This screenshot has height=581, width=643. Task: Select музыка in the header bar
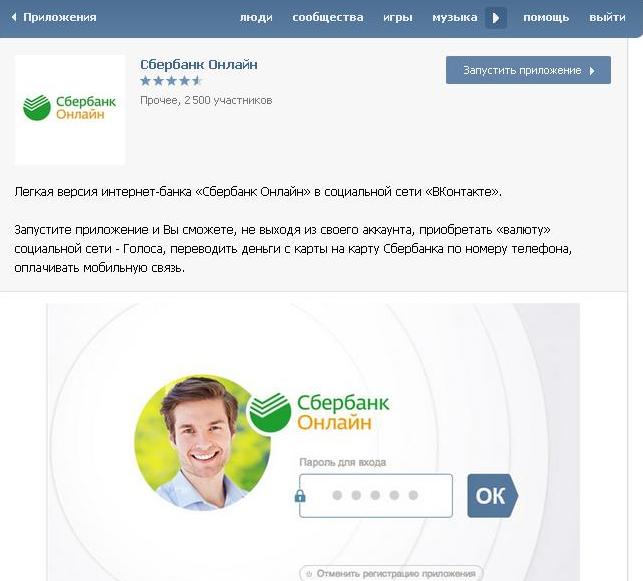(x=455, y=17)
